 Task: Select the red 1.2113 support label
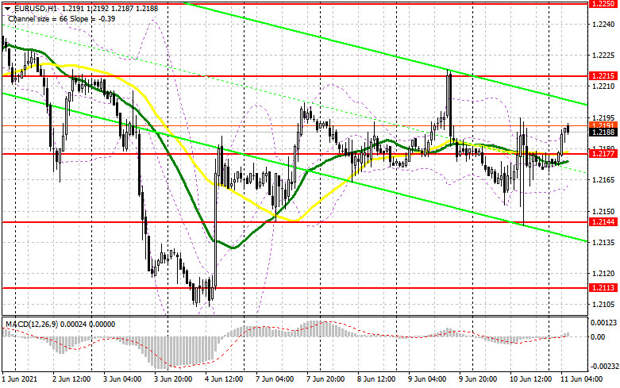pyautogui.click(x=603, y=288)
